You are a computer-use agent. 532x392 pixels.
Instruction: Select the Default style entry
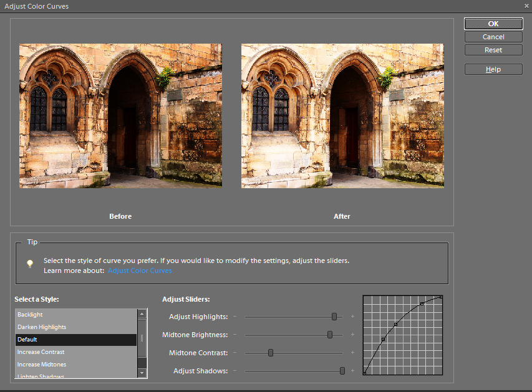coord(76,340)
